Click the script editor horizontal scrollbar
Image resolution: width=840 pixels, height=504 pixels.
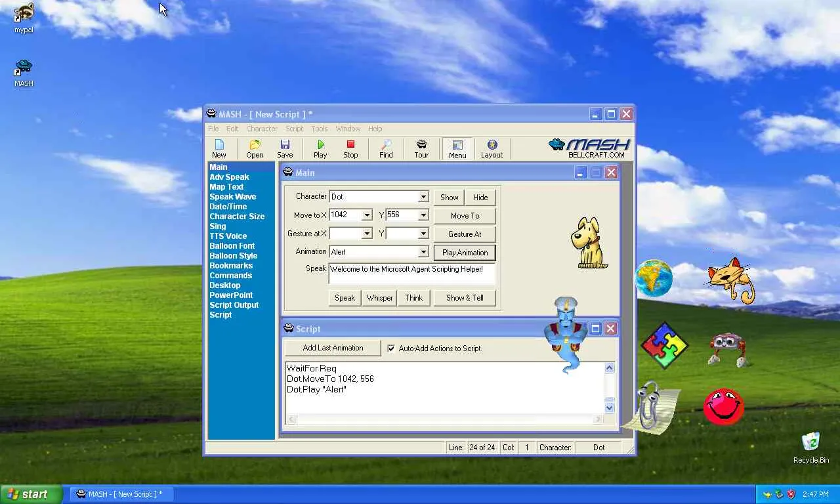[445, 419]
